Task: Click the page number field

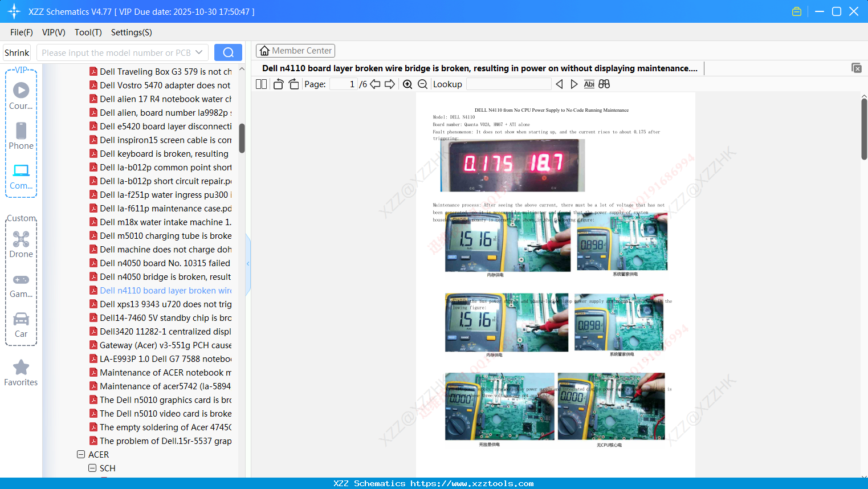Action: [x=344, y=84]
